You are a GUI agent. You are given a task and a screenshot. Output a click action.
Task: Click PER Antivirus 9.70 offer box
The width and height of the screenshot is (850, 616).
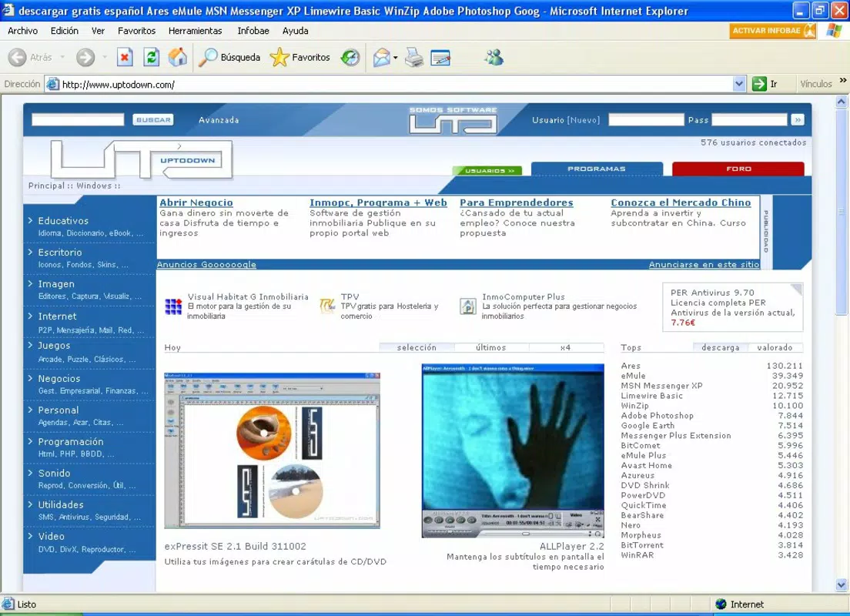(732, 307)
